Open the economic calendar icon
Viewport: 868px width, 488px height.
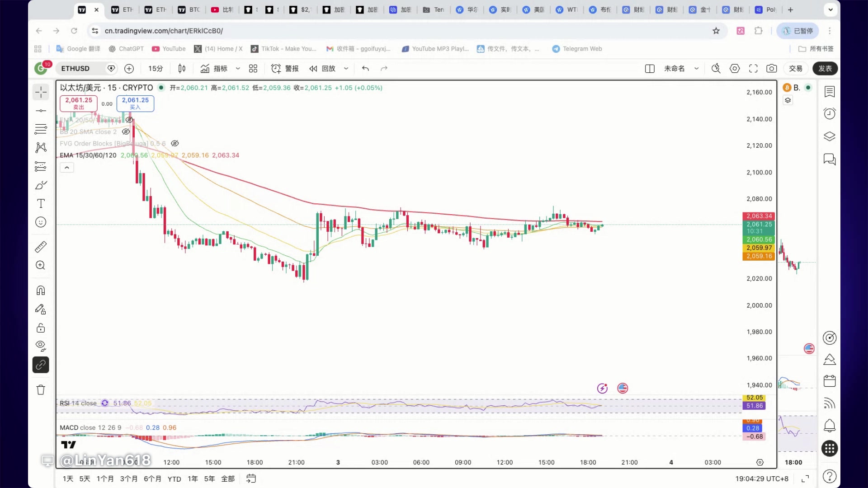click(829, 381)
